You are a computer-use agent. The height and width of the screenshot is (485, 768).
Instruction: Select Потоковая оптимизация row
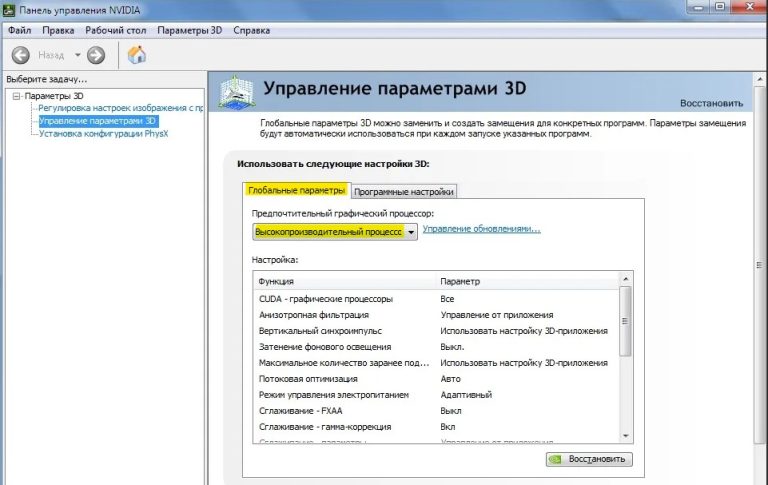tap(436, 379)
